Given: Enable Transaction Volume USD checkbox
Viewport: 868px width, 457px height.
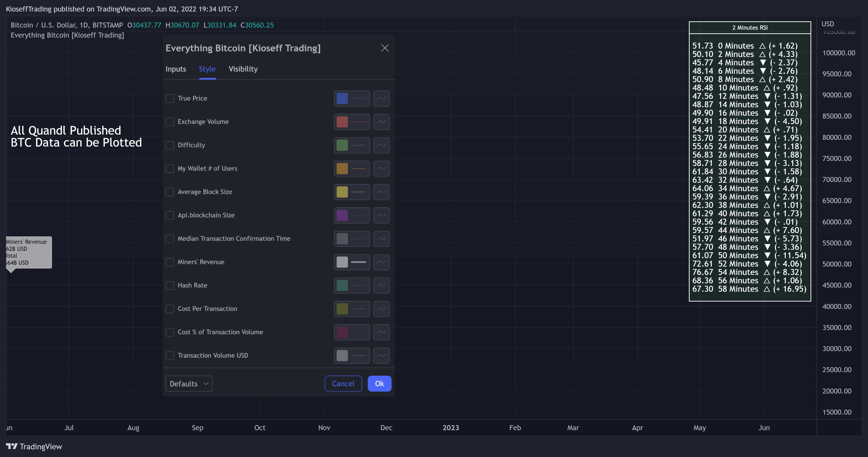Looking at the screenshot, I should (x=170, y=355).
